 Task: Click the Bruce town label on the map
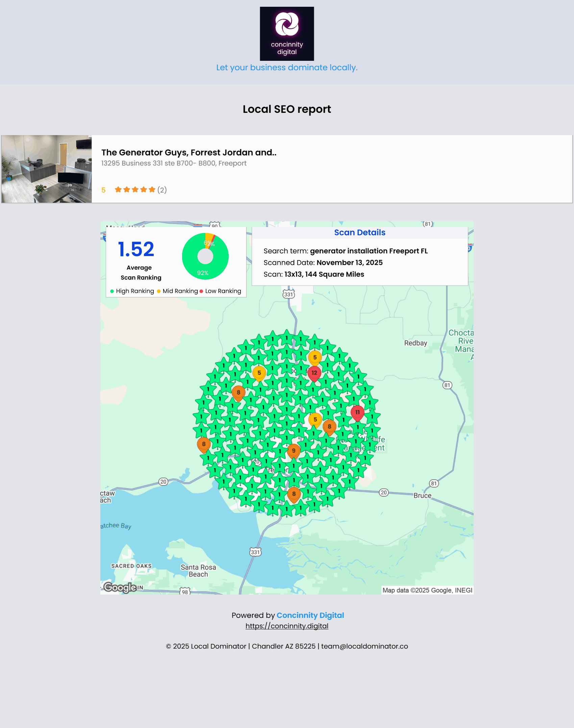[422, 496]
